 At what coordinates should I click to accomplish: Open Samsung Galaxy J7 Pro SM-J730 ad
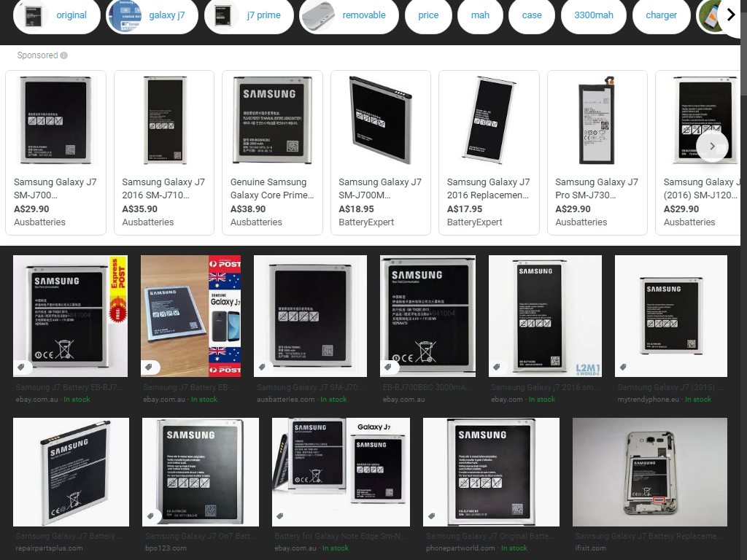(597, 153)
